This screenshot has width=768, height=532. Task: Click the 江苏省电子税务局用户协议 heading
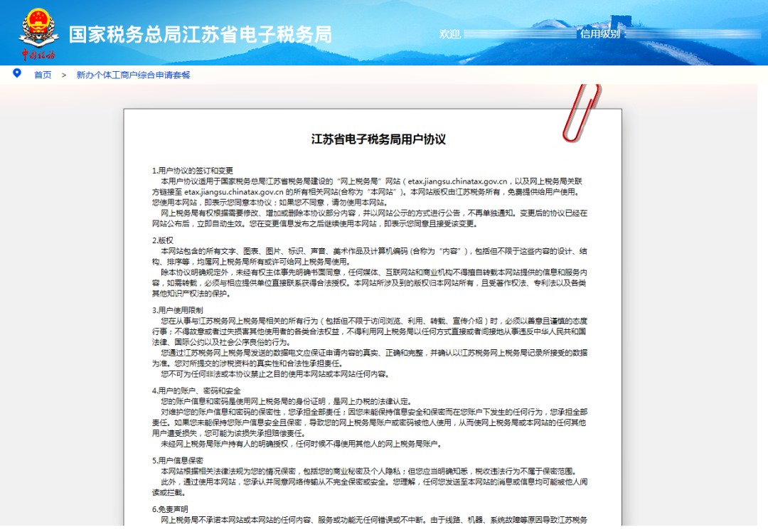pyautogui.click(x=378, y=139)
